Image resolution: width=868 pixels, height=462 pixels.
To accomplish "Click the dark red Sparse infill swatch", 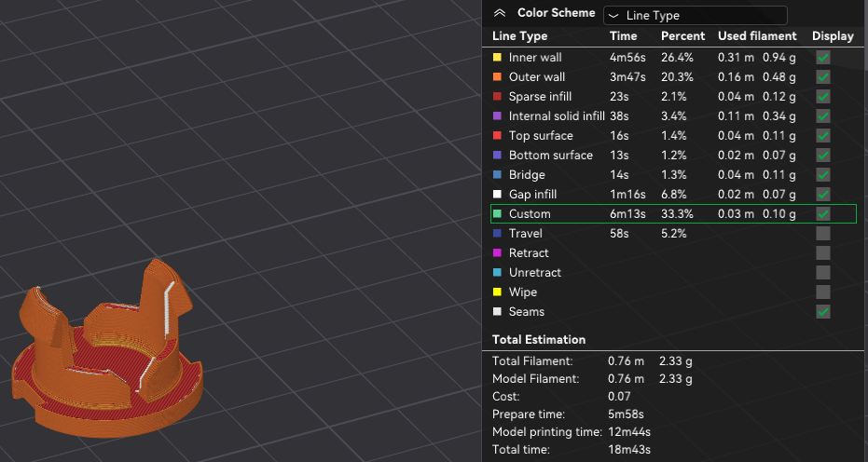I will tap(497, 96).
